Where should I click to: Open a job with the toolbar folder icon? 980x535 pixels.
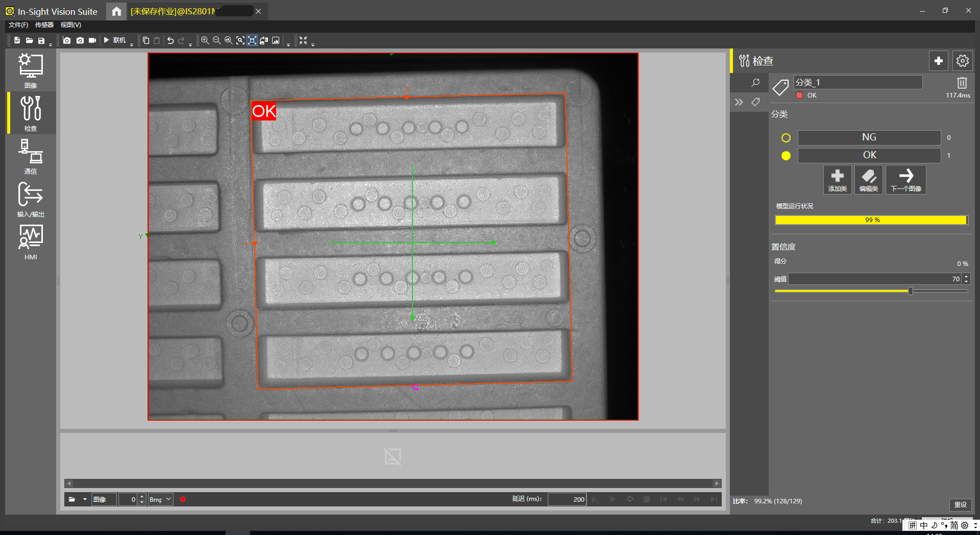tap(29, 40)
